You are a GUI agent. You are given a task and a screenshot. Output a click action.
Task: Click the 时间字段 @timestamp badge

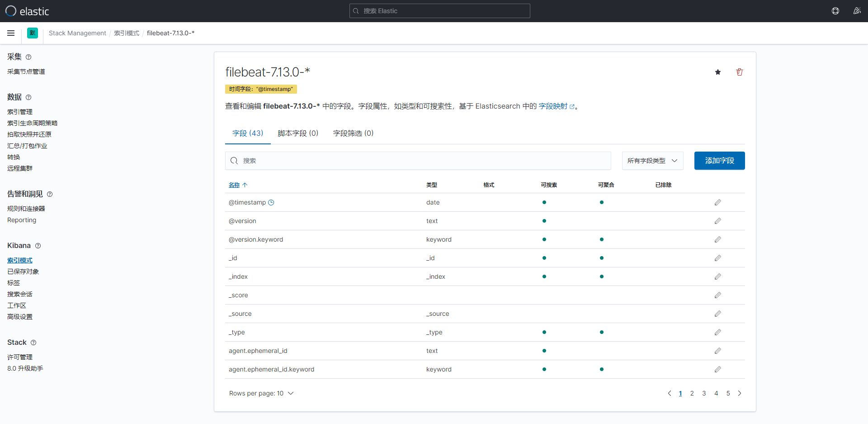click(261, 89)
